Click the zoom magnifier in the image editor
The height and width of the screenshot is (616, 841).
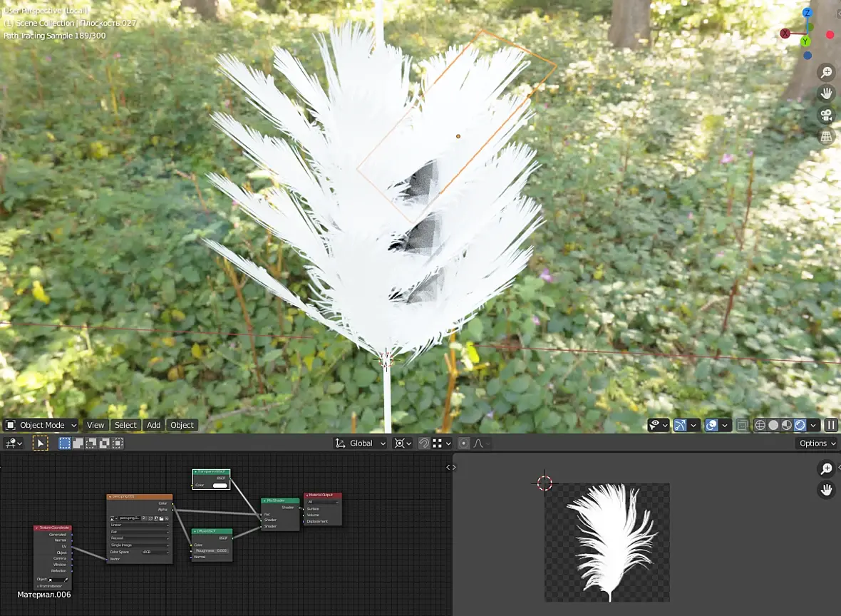click(827, 468)
